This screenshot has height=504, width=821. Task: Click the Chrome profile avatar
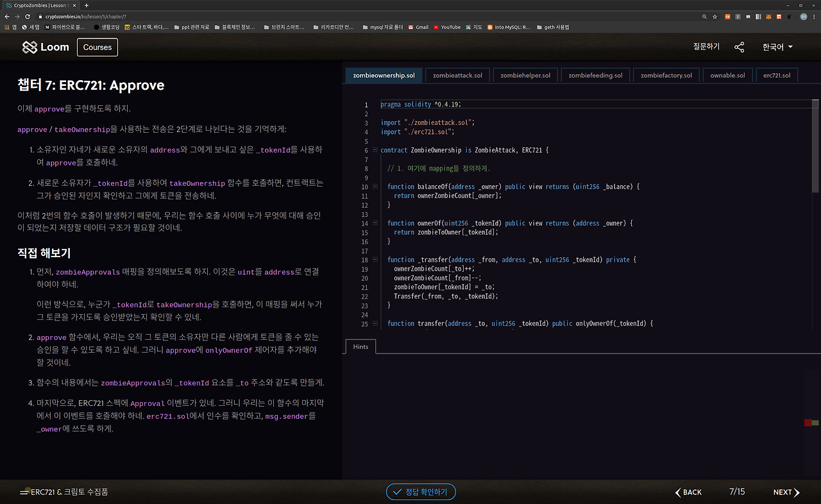pyautogui.click(x=803, y=16)
